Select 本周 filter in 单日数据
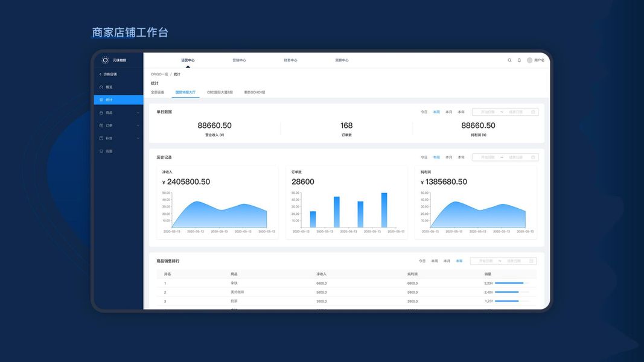This screenshot has width=644, height=362. tap(436, 112)
